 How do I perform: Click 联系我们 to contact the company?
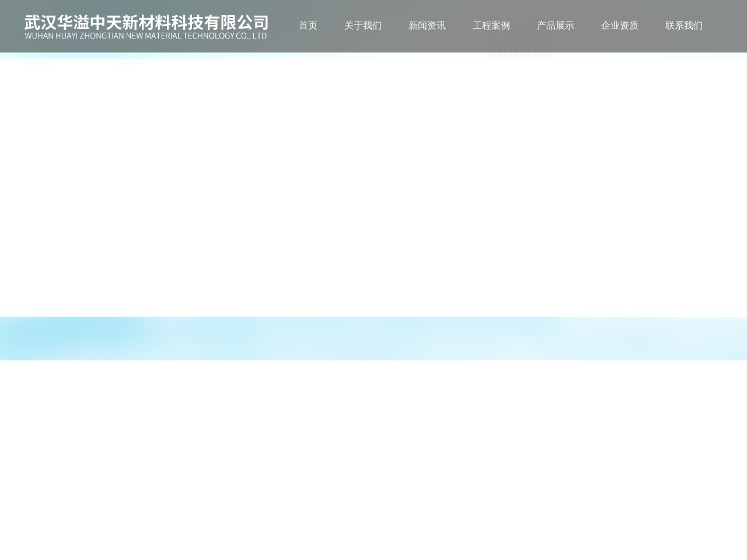click(683, 26)
